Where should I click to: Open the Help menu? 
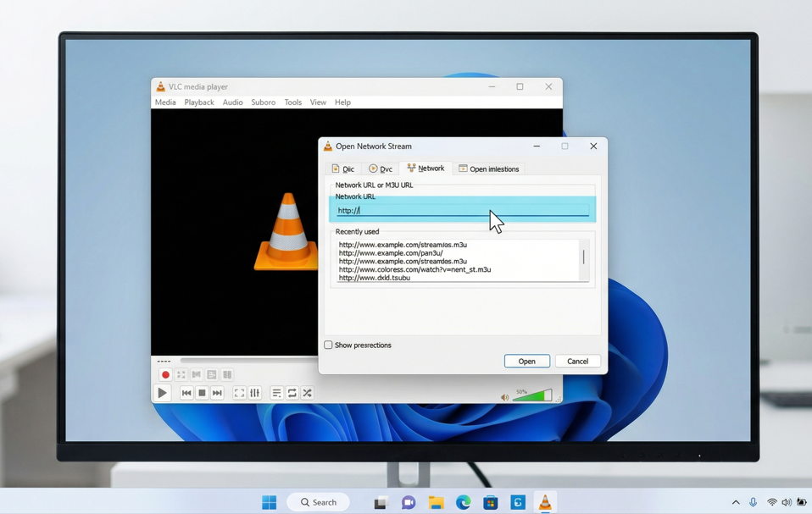[x=342, y=102]
